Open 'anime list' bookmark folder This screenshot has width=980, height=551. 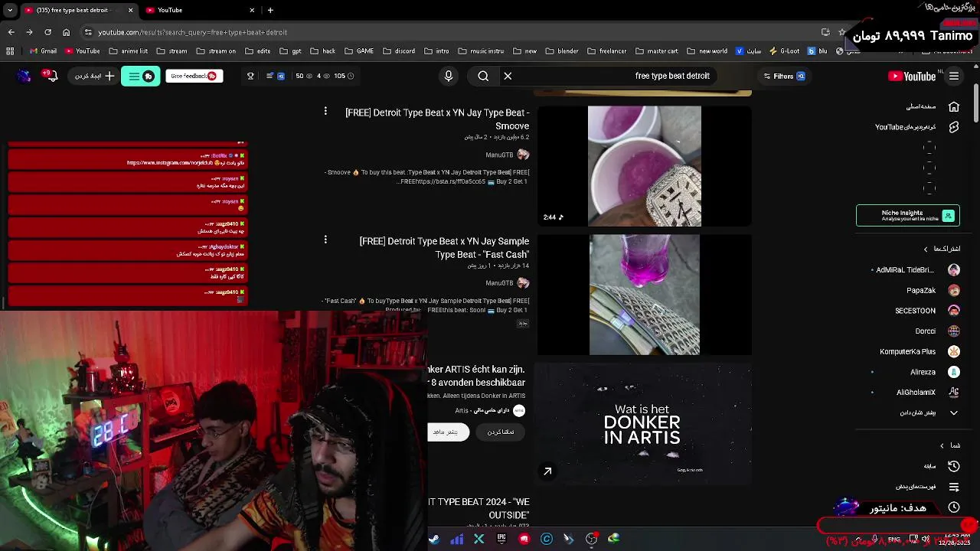128,51
